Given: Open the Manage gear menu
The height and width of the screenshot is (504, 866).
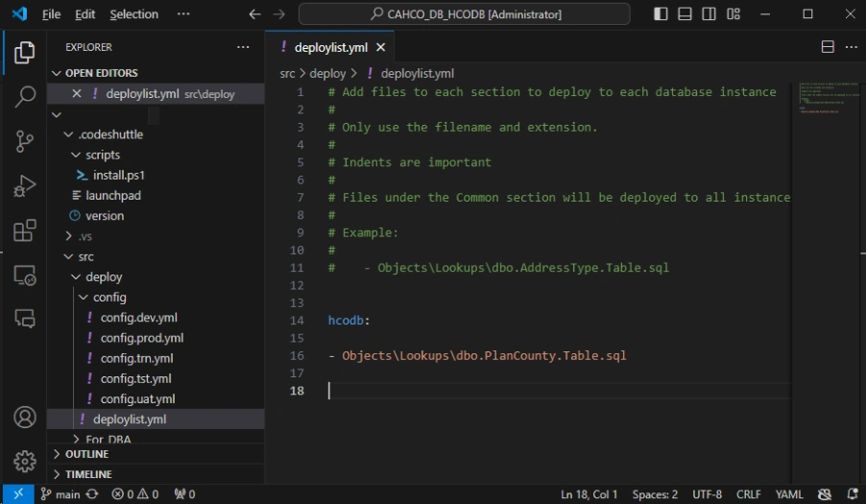Looking at the screenshot, I should tap(25, 462).
